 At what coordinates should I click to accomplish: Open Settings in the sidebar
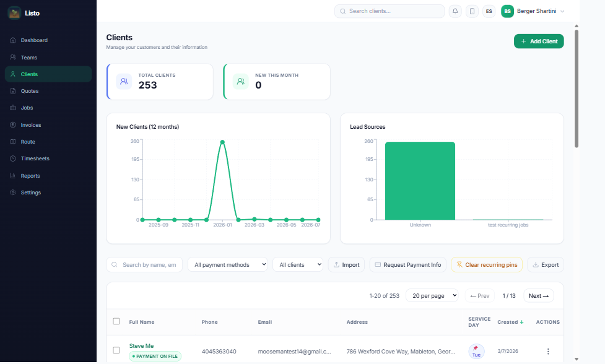point(48,193)
